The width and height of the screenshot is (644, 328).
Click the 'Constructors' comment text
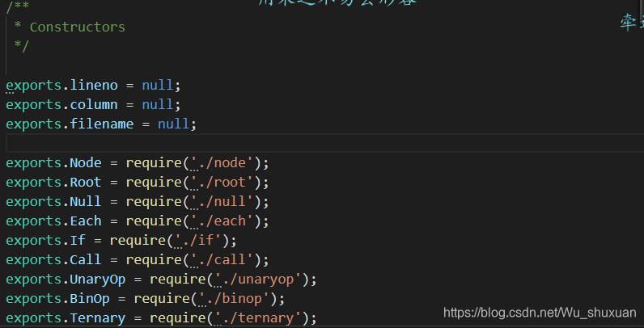(77, 27)
